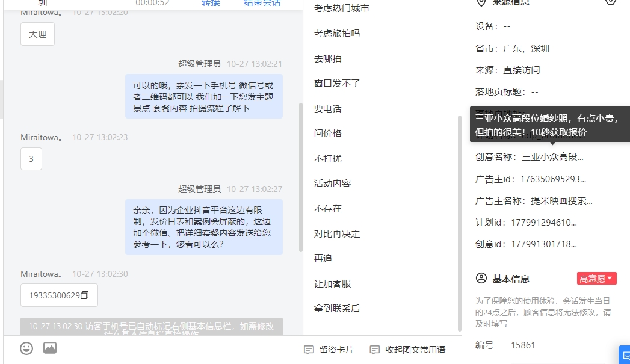Click 结束会话 to end the conversation
Screen dimensions: 630x364
tap(262, 3)
